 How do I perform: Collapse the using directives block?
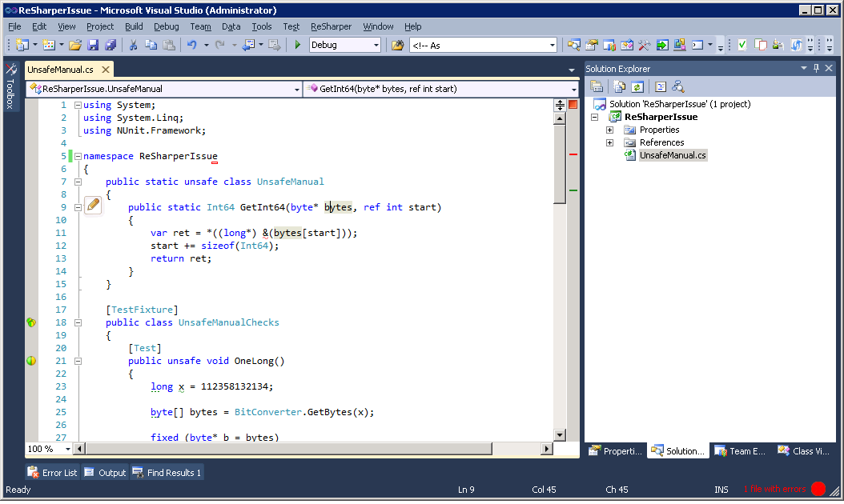pyautogui.click(x=78, y=105)
